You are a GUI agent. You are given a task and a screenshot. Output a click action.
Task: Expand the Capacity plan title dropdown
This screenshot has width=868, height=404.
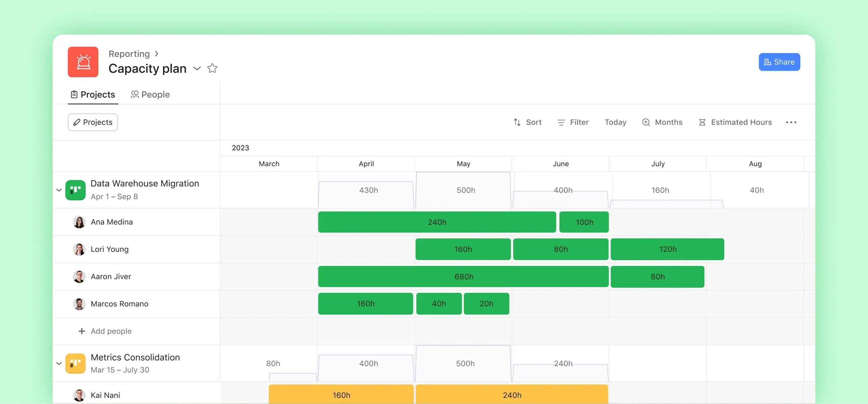click(x=197, y=68)
